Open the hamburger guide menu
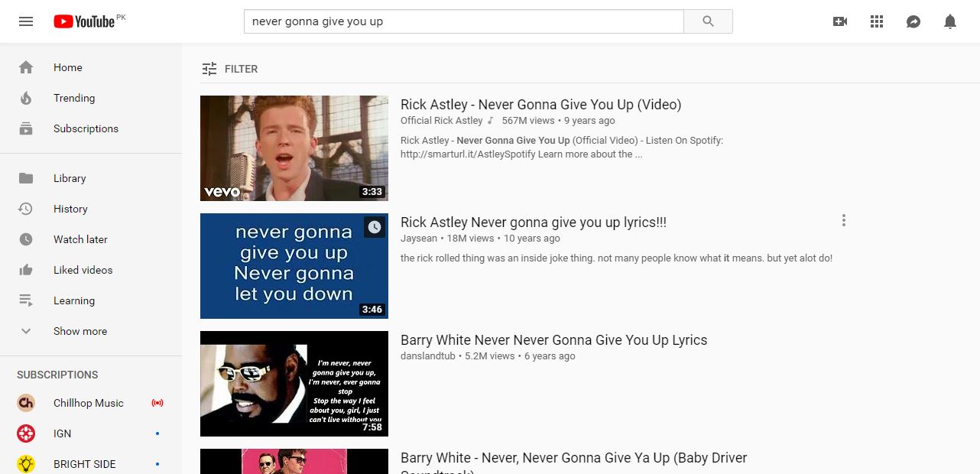Viewport: 980px width, 474px height. 26,21
